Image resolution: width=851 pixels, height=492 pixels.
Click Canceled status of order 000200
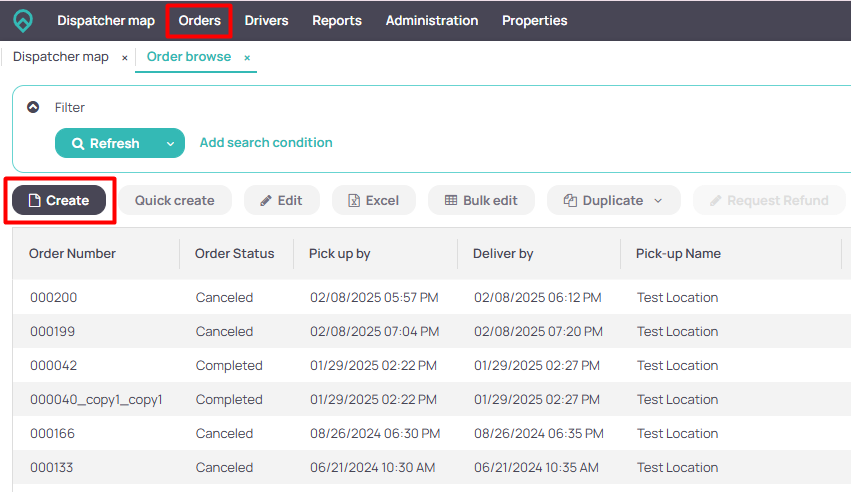(224, 297)
